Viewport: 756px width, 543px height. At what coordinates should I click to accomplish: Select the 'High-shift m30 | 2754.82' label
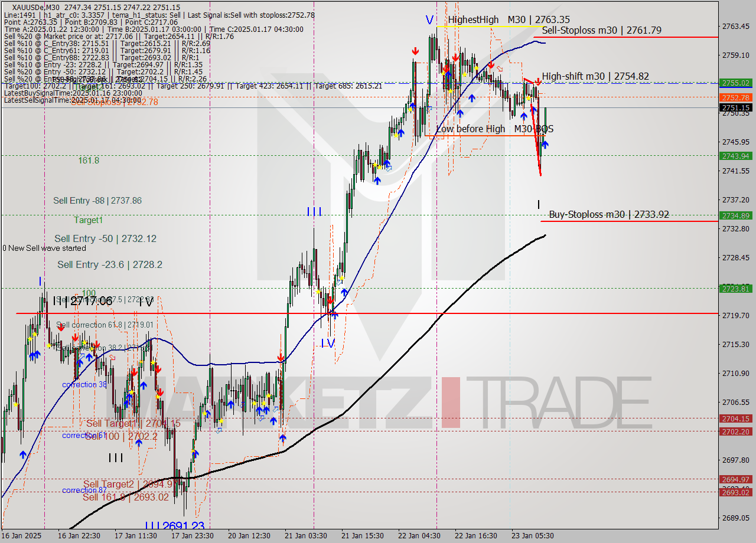(x=595, y=76)
